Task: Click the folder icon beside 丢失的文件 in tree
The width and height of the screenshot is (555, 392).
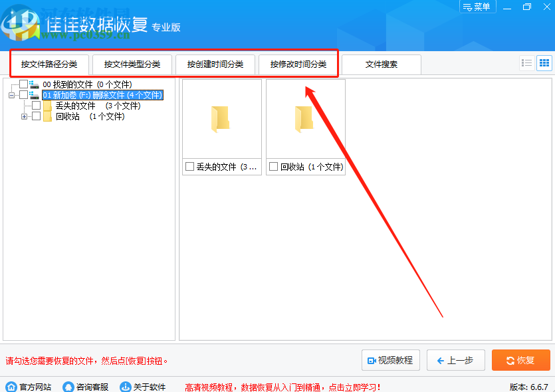Action: (47, 106)
